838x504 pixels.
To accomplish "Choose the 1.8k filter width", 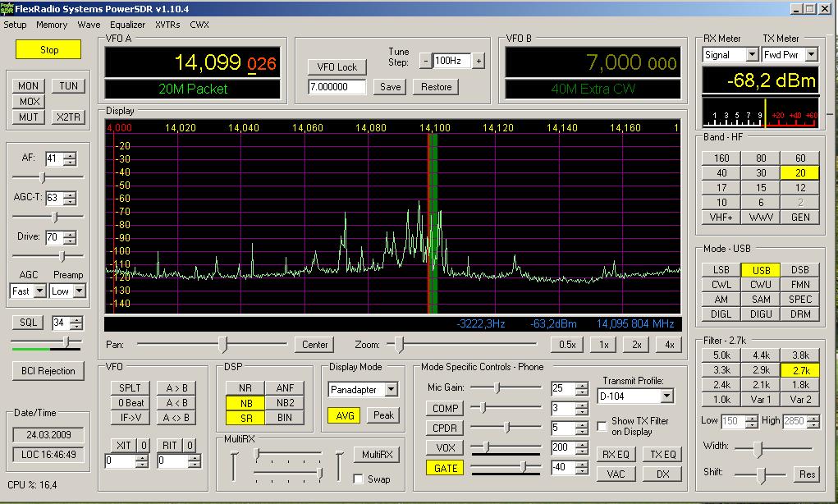I will (x=800, y=385).
